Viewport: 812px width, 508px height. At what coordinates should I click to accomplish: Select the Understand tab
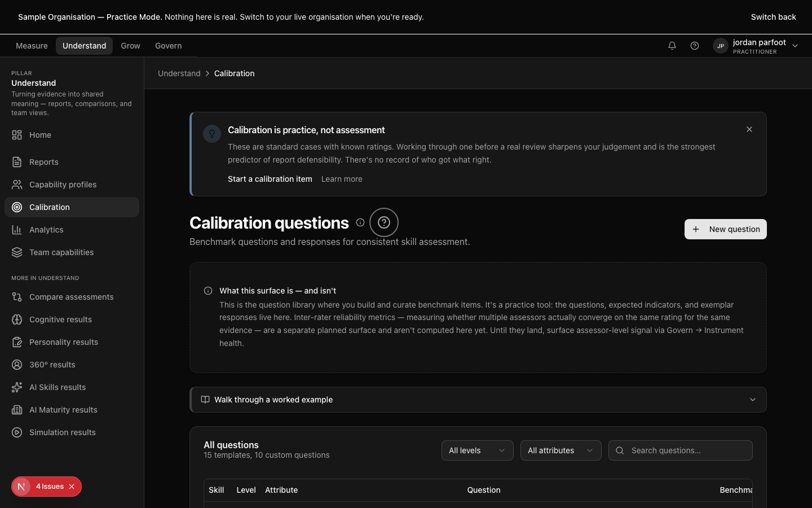pyautogui.click(x=84, y=46)
